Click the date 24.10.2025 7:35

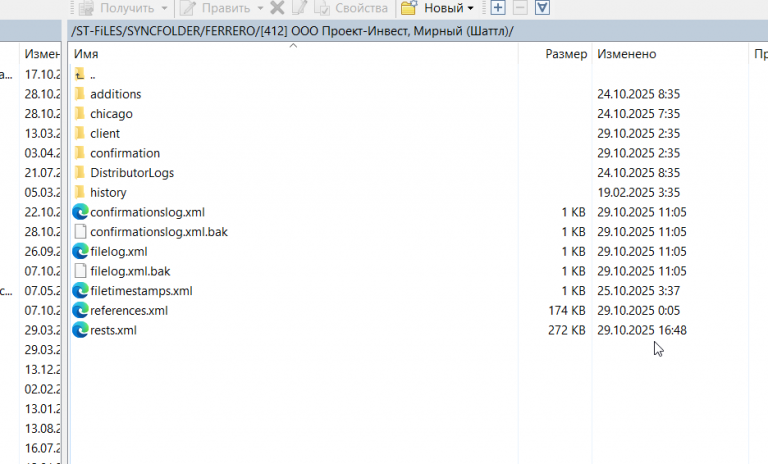[x=638, y=114]
